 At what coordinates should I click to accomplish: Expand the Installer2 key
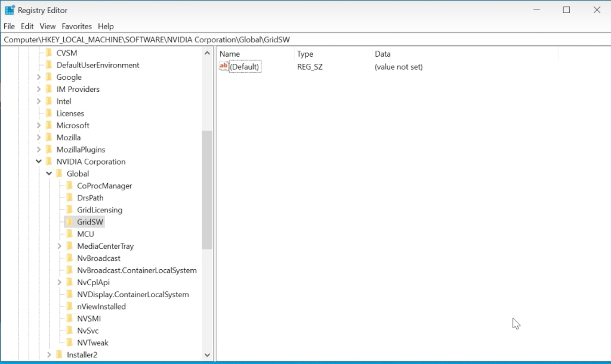click(49, 355)
